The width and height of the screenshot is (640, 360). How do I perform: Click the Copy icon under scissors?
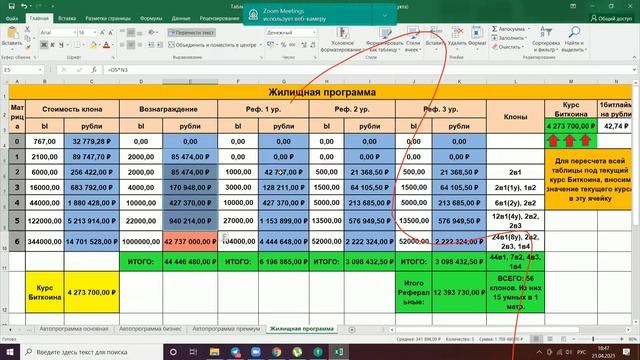coord(27,38)
